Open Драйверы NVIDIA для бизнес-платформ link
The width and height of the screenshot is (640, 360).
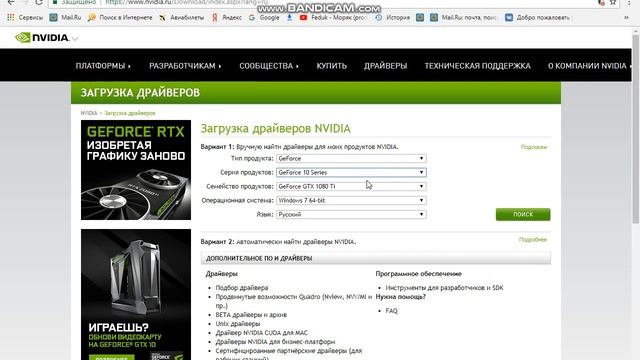[x=275, y=342]
